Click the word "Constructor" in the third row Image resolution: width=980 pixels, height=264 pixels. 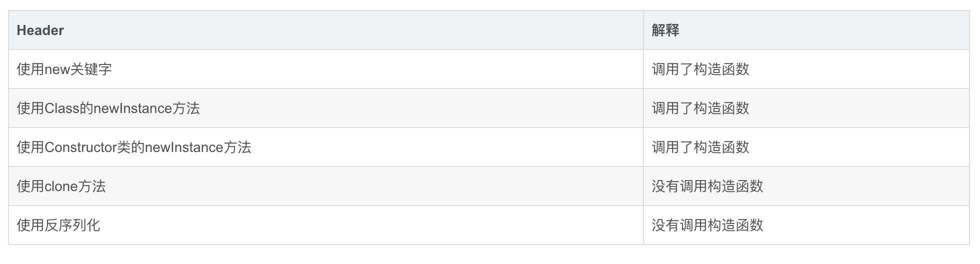pyautogui.click(x=80, y=147)
